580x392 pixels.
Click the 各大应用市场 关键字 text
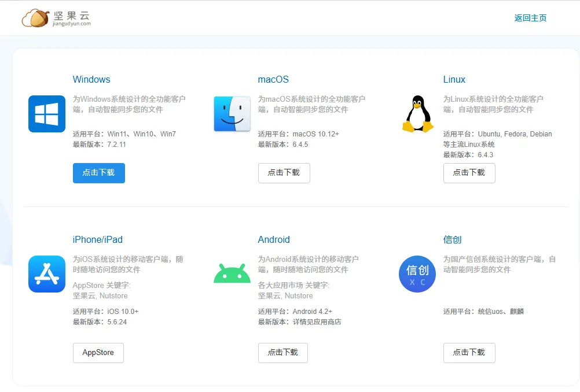coord(293,285)
